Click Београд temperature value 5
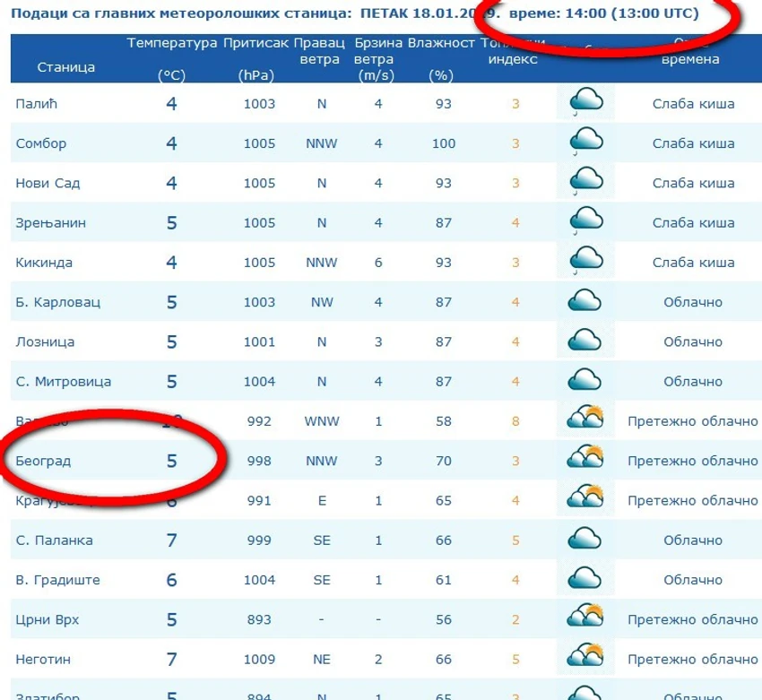The image size is (762, 700). tap(171, 461)
